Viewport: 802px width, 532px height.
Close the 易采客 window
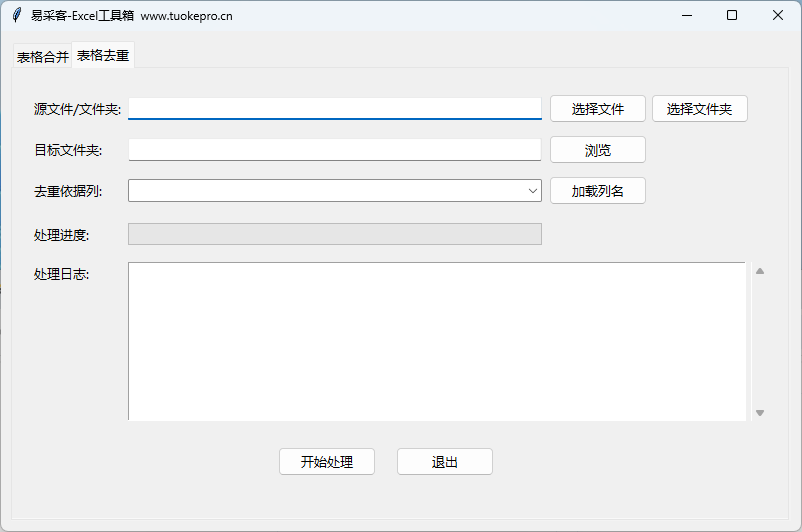[777, 15]
